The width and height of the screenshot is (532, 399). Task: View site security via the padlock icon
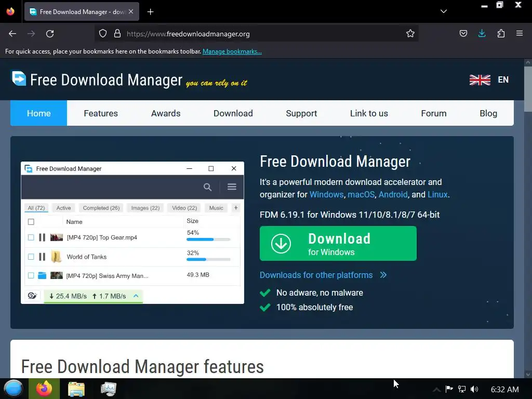coord(117,33)
